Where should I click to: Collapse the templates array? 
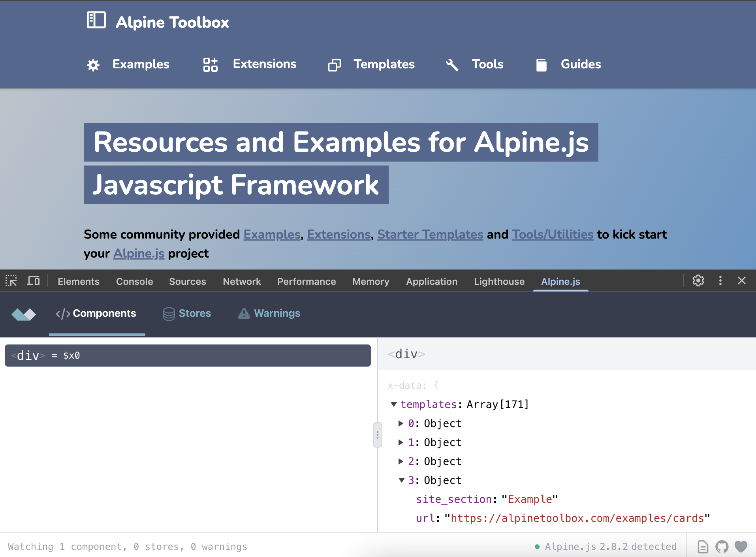[x=394, y=405]
